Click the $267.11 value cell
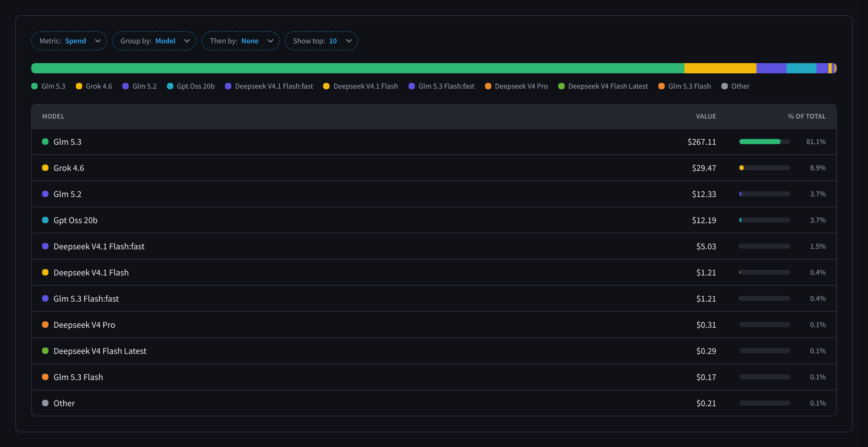The image size is (868, 447). (x=702, y=142)
